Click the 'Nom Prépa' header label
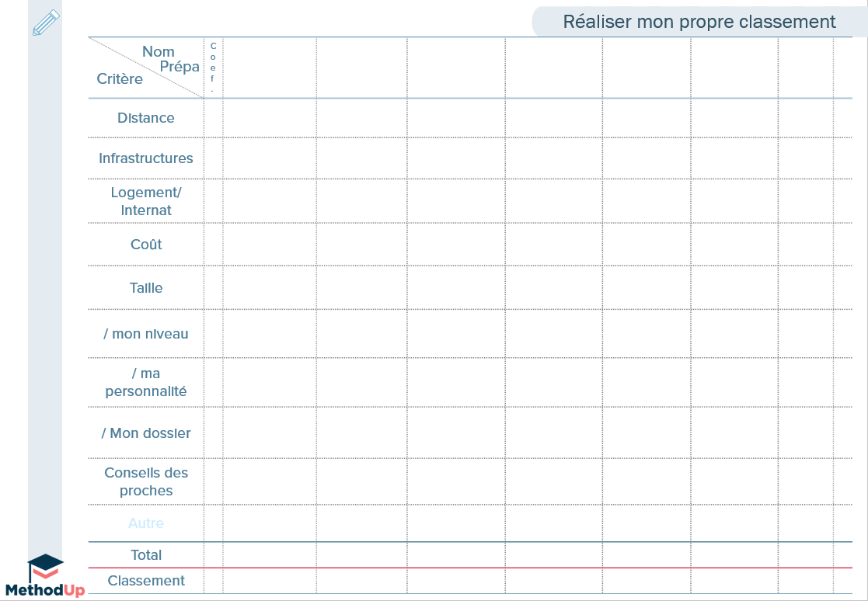This screenshot has width=868, height=601. (169, 61)
